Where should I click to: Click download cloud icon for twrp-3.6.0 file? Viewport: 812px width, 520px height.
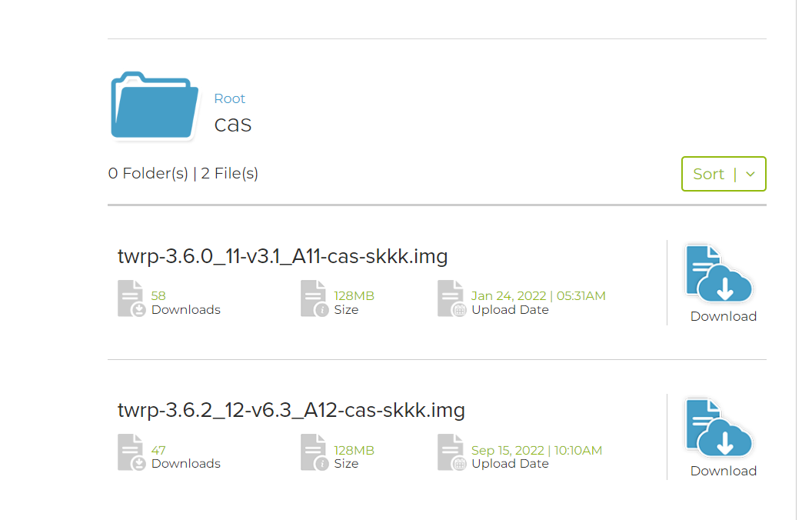[x=719, y=274]
